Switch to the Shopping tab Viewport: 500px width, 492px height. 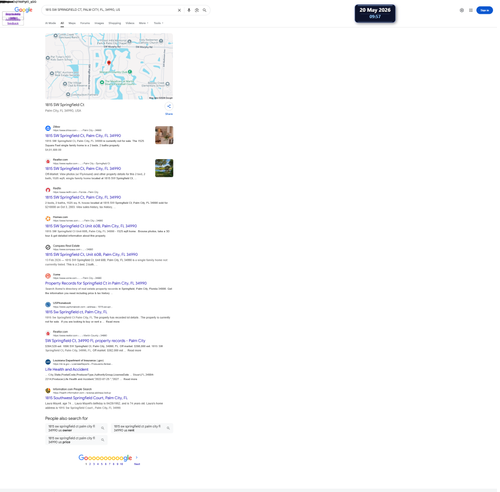coord(115,23)
